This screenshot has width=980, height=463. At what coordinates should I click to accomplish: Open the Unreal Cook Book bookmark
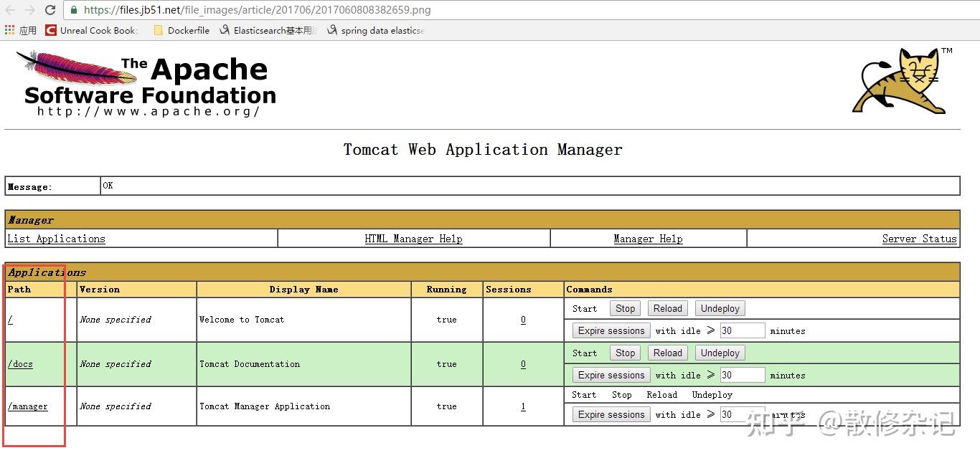tap(91, 30)
